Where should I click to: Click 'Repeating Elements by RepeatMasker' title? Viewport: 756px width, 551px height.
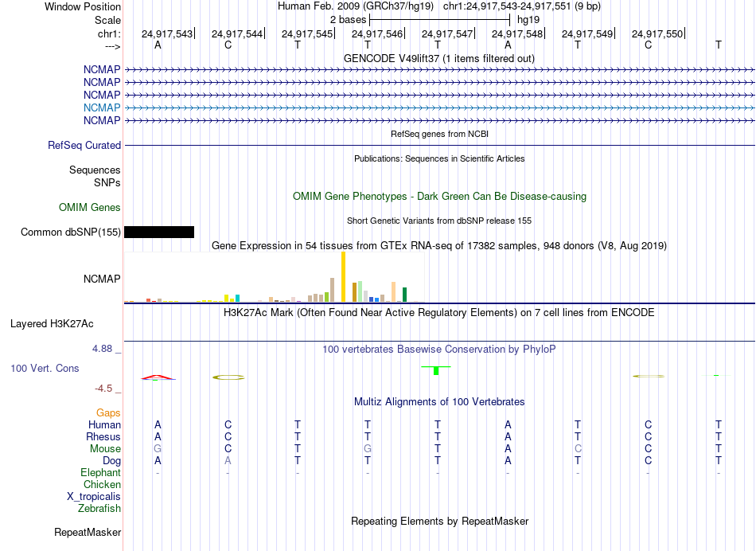tap(440, 521)
